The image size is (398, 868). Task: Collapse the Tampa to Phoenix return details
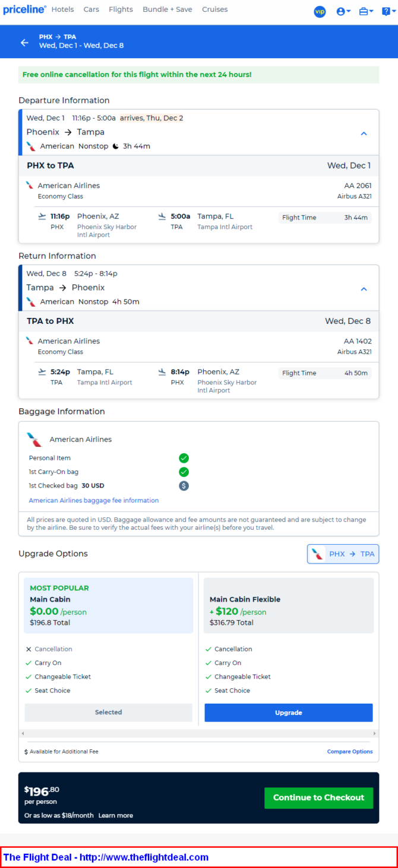click(364, 289)
